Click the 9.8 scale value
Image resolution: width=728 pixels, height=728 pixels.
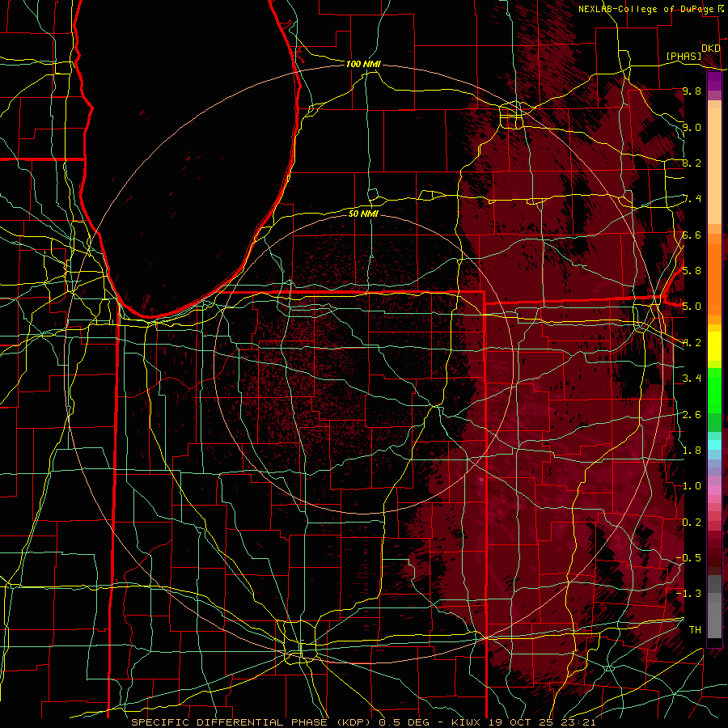[x=692, y=91]
